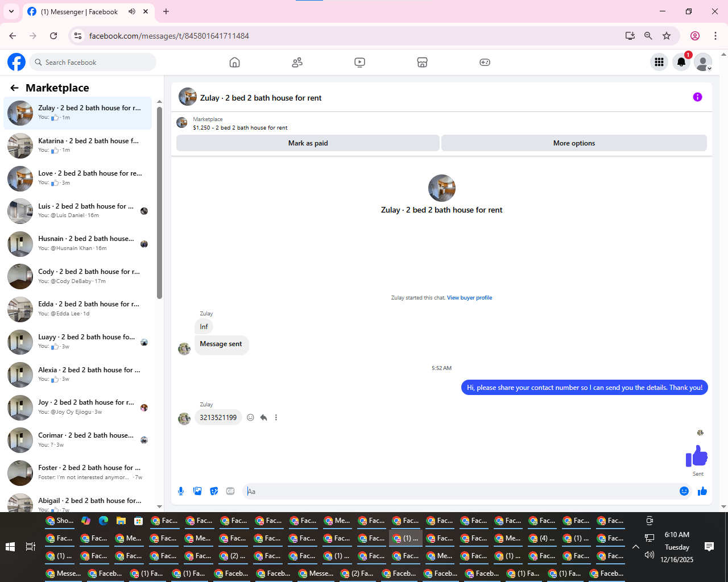This screenshot has height=582, width=728.
Task: Open the Chrome profile icon
Action: (x=695, y=36)
